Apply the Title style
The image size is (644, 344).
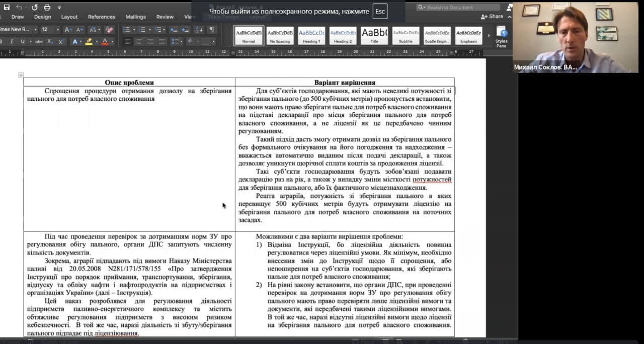pos(374,35)
